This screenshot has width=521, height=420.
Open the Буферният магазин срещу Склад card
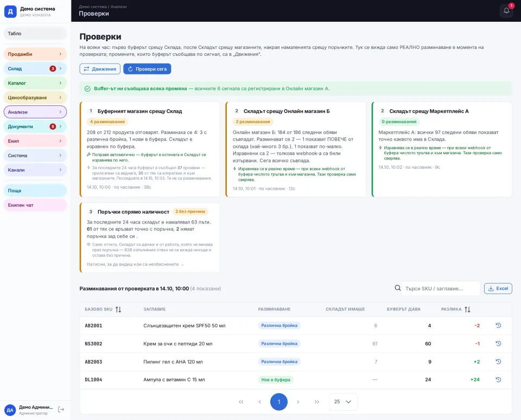tap(150, 149)
